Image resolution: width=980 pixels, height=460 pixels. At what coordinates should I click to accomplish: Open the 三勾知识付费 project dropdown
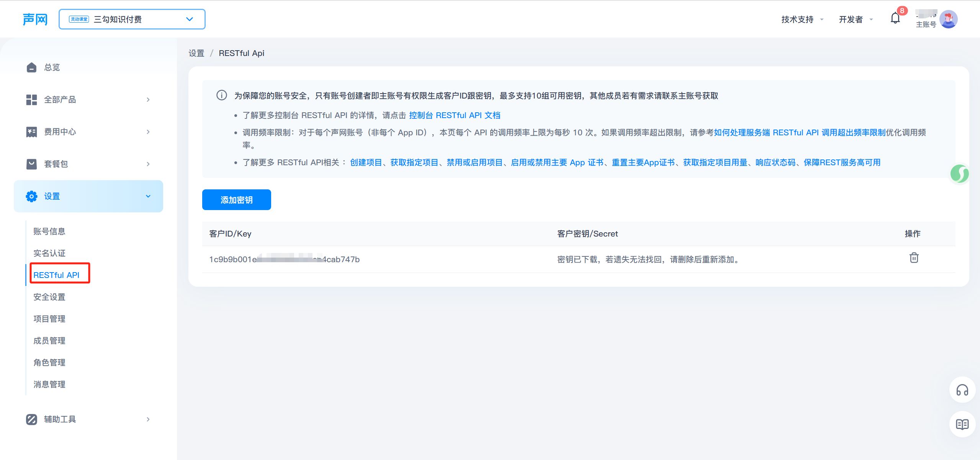tap(132, 19)
